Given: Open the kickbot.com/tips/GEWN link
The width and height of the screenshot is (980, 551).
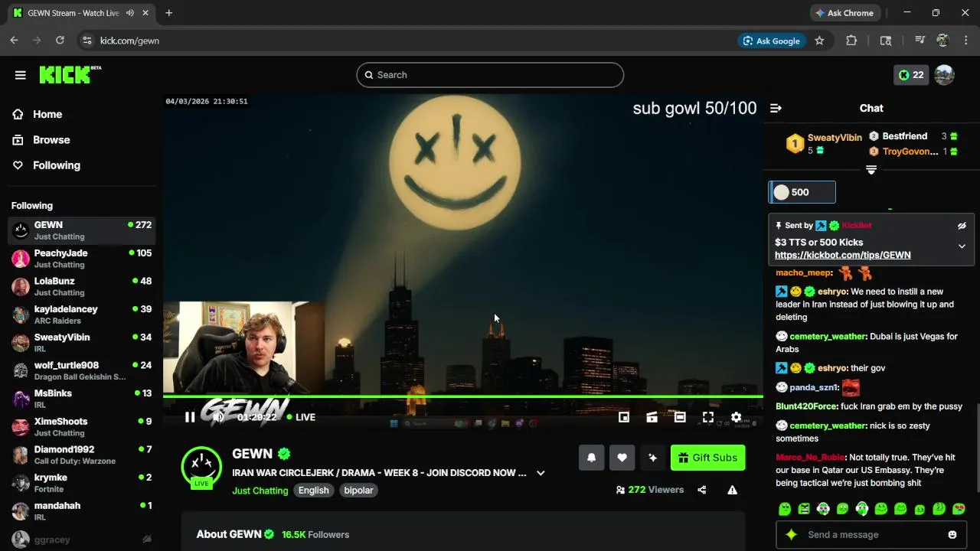Looking at the screenshot, I should 842,255.
